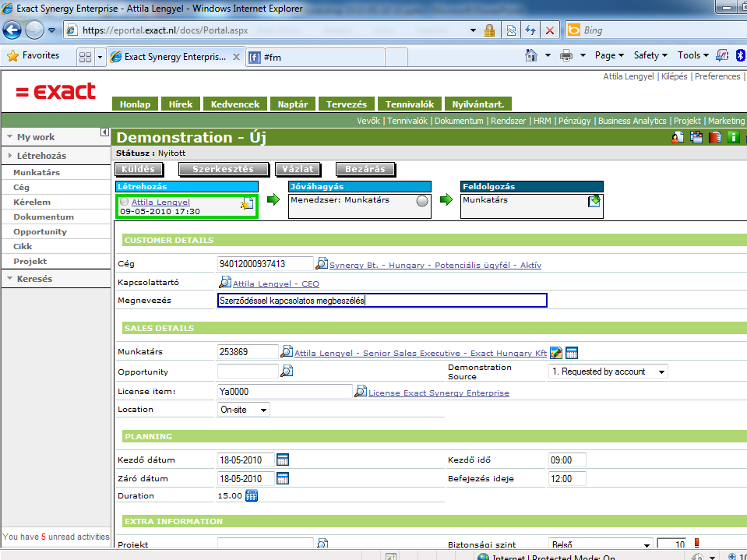This screenshot has height=560, width=747.
Task: Click the Befejezés ideje 12:00 field
Action: pyautogui.click(x=567, y=478)
